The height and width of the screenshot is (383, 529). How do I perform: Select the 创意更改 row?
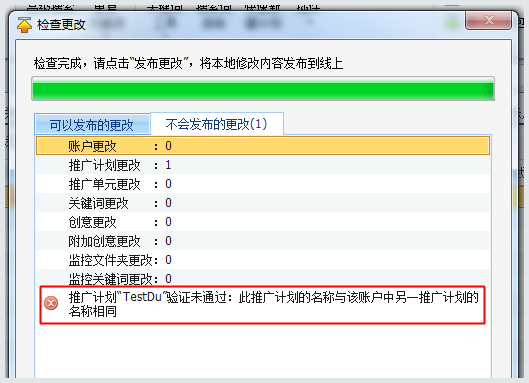263,222
